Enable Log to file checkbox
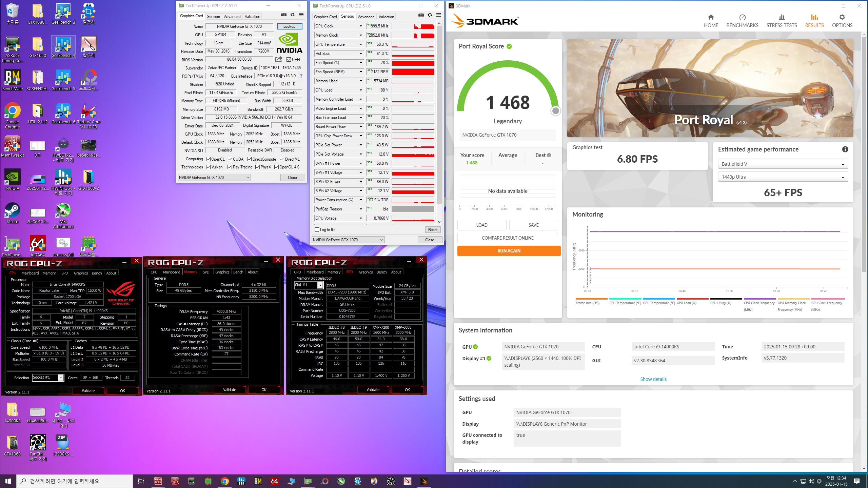This screenshot has width=868, height=488. click(317, 230)
